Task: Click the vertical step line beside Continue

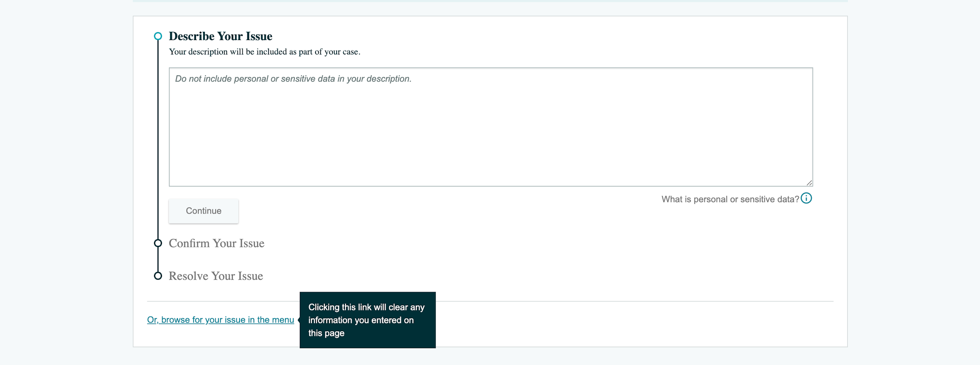Action: point(158,211)
